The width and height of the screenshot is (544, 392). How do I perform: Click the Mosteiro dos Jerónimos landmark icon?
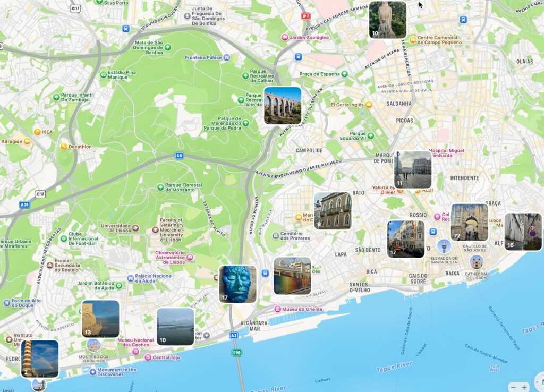(x=93, y=345)
